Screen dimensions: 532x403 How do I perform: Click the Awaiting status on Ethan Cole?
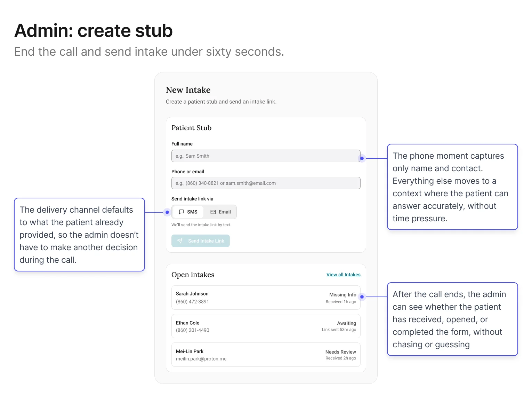click(x=346, y=323)
